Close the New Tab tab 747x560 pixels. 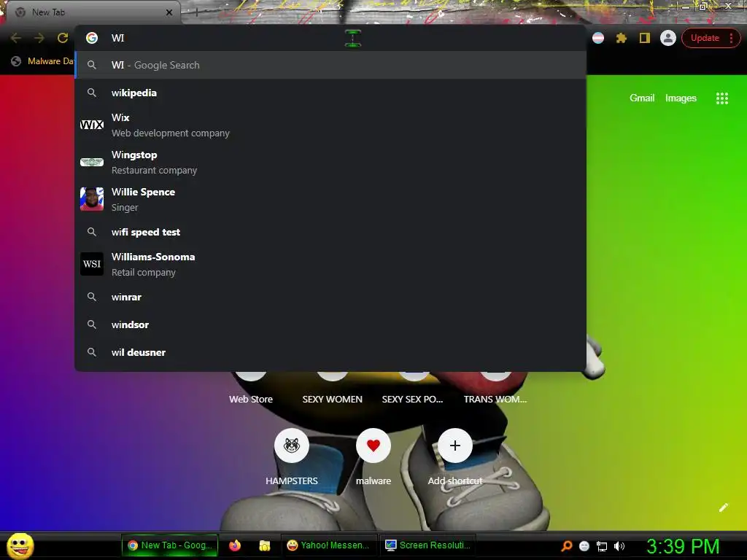[169, 12]
